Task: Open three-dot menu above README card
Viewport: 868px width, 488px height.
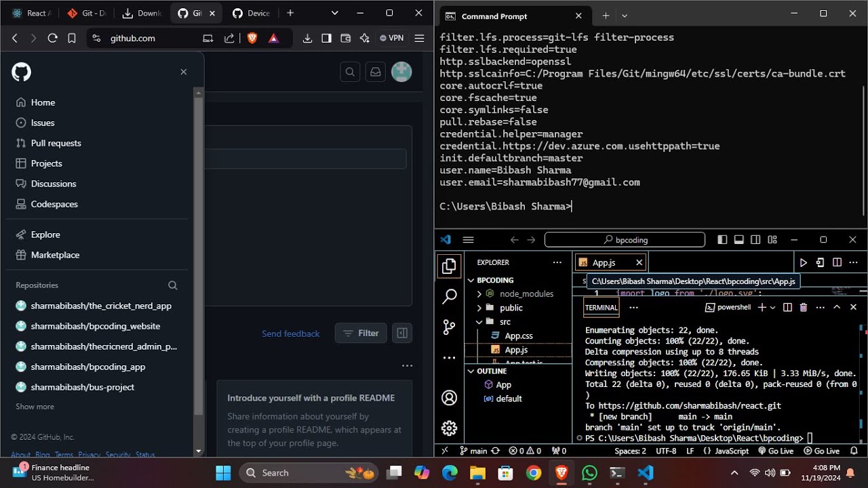Action: click(407, 366)
